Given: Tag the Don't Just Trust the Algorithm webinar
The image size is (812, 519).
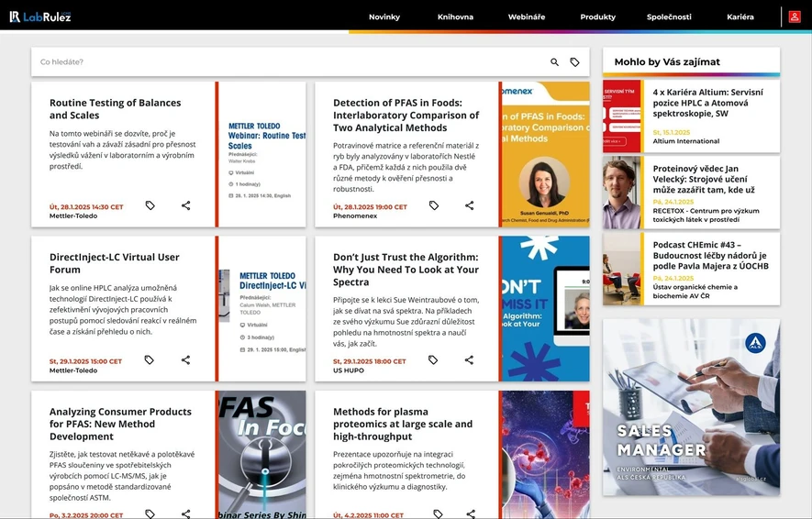Looking at the screenshot, I should [x=433, y=359].
